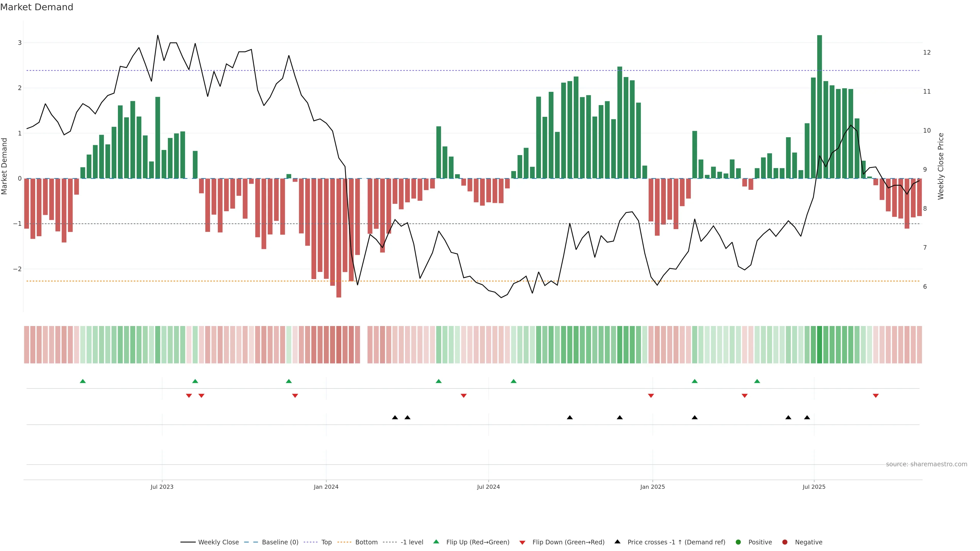Click the black Price crosses legend triangle

[617, 542]
